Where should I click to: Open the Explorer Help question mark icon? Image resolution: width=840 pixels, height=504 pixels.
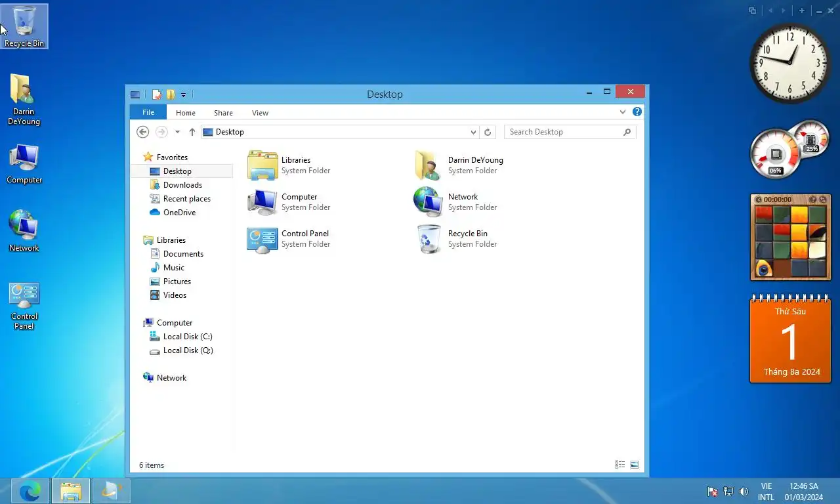637,112
